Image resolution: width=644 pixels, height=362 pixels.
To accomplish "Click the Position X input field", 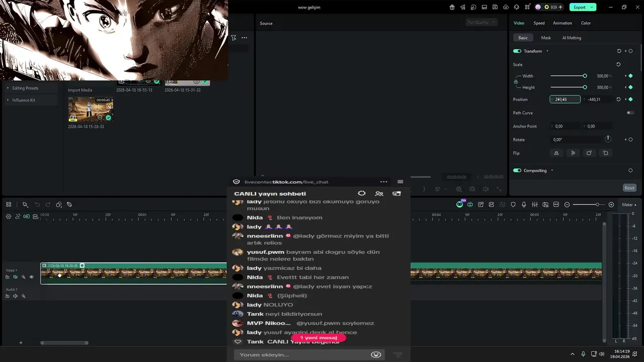I will 565,100.
